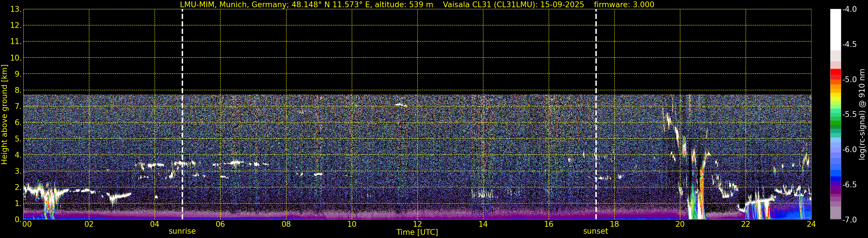Click the "20" hour tick on the time axis
The width and height of the screenshot is (868, 238).
click(x=680, y=224)
